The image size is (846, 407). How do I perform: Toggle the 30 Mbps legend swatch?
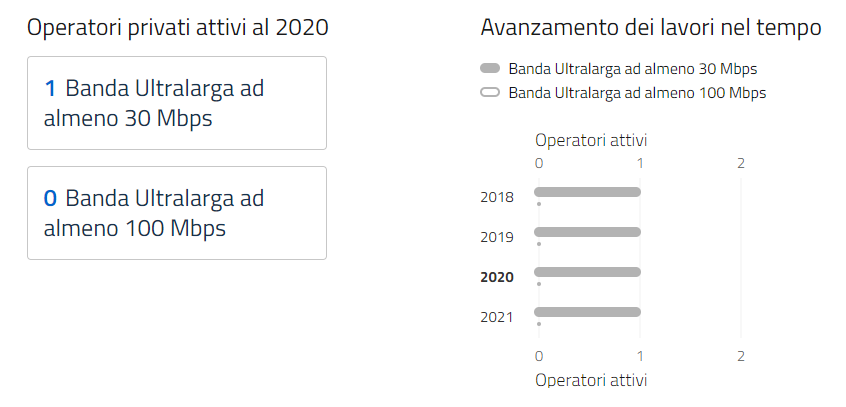click(x=490, y=69)
